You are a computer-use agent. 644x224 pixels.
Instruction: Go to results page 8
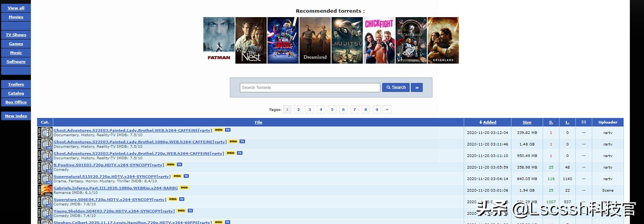365,109
